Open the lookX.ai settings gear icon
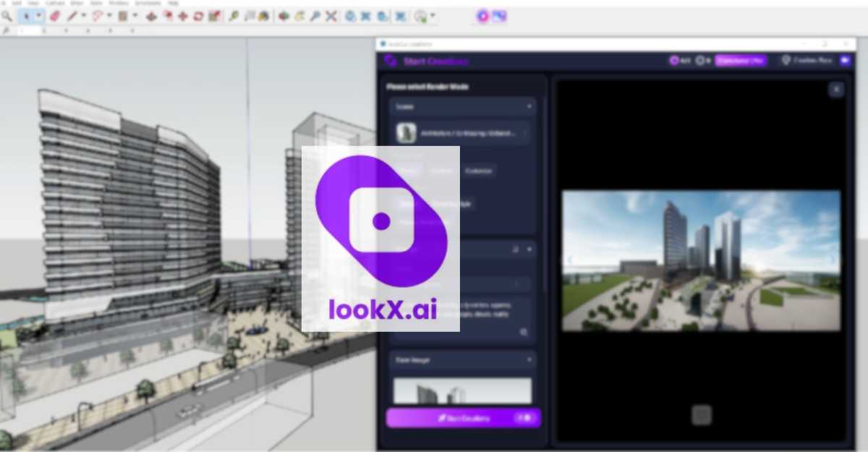The width and height of the screenshot is (868, 452). 699,60
